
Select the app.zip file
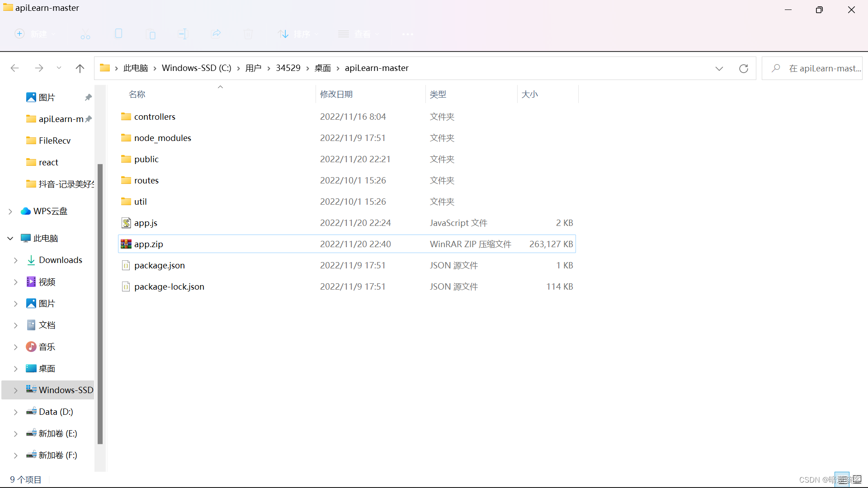pos(149,244)
